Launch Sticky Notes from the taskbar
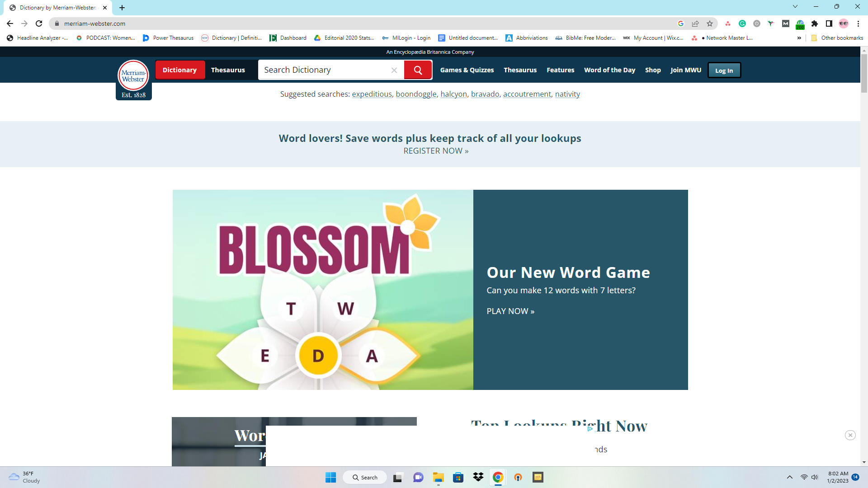This screenshot has width=868, height=488. click(x=538, y=477)
